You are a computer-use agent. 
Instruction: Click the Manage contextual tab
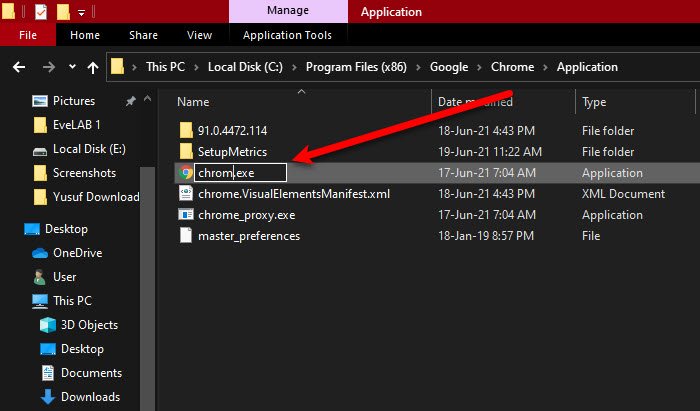pos(288,11)
